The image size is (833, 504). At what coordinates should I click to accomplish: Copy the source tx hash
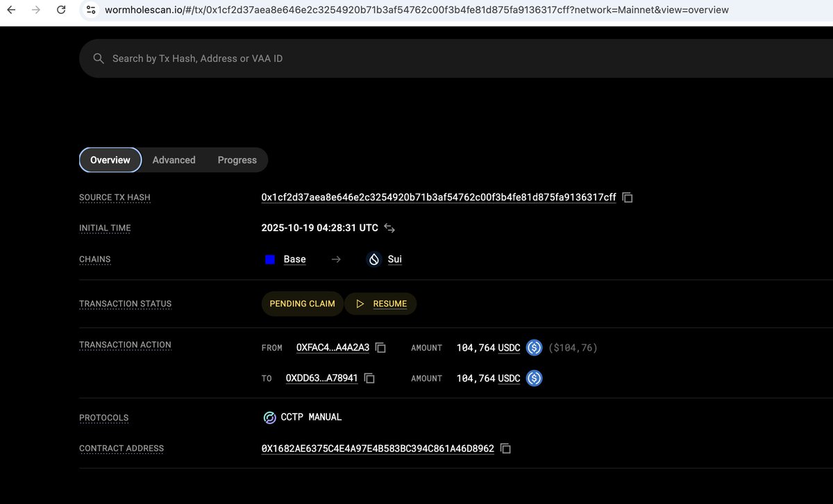(628, 198)
